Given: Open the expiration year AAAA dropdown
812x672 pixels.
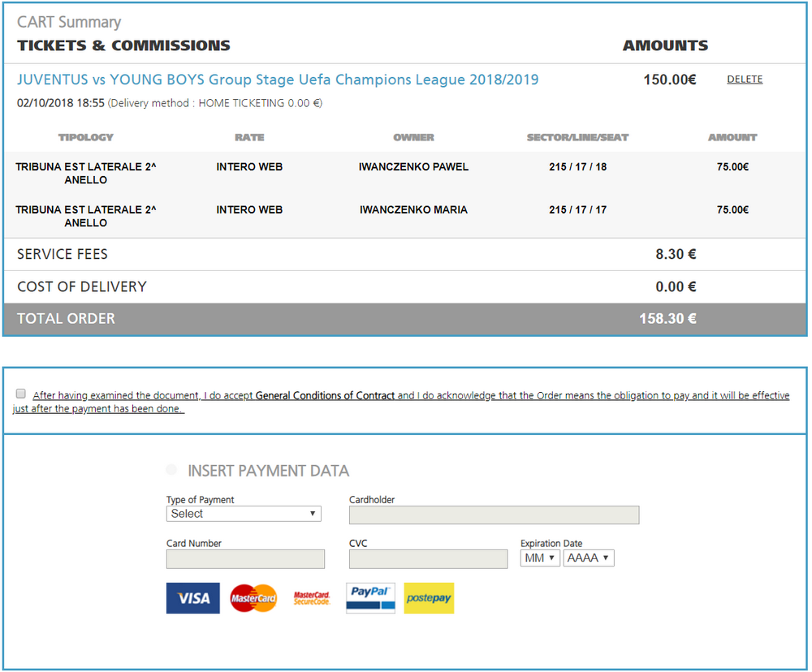Looking at the screenshot, I should click(588, 558).
